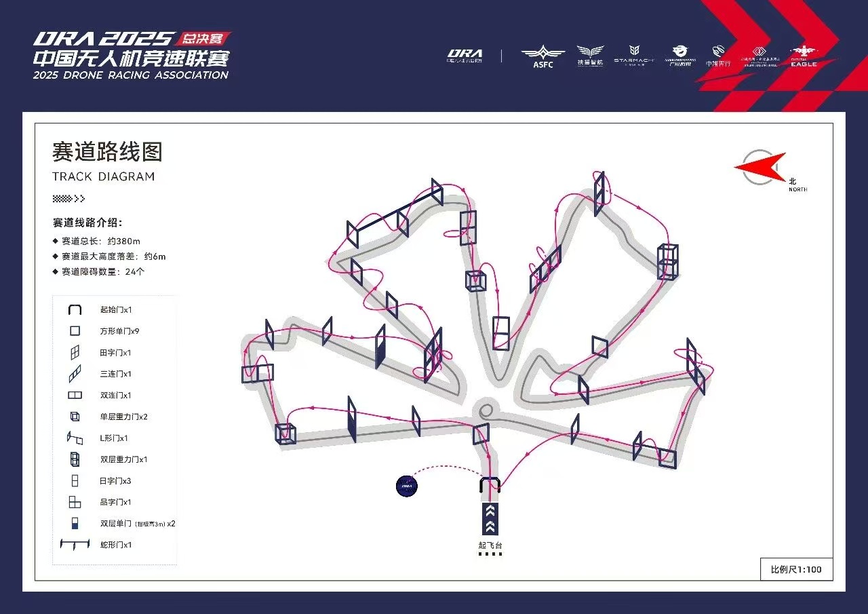Click the 起始门 start gate legend icon

point(75,310)
